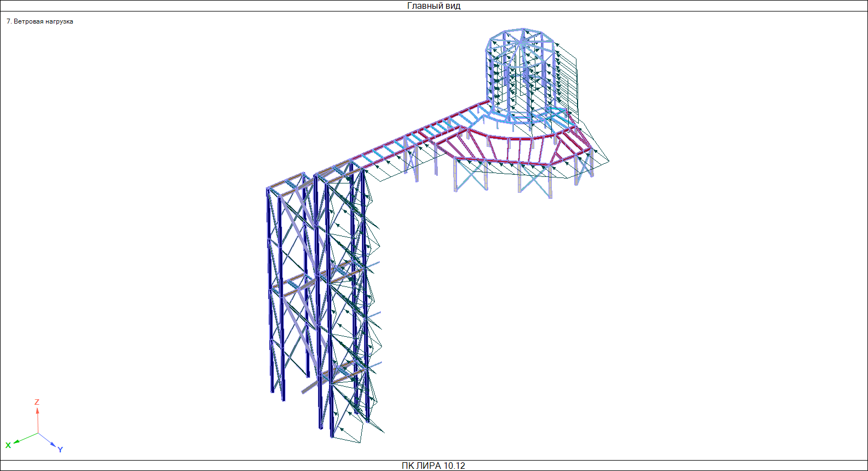Select the rightmost support column under the platform
Screen dimensions: 868x471
click(591, 164)
